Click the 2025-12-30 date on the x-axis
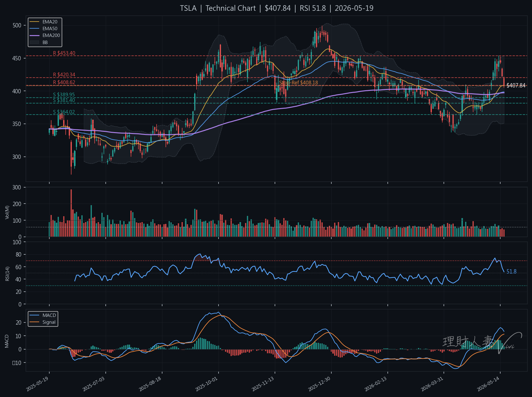 coord(320,384)
